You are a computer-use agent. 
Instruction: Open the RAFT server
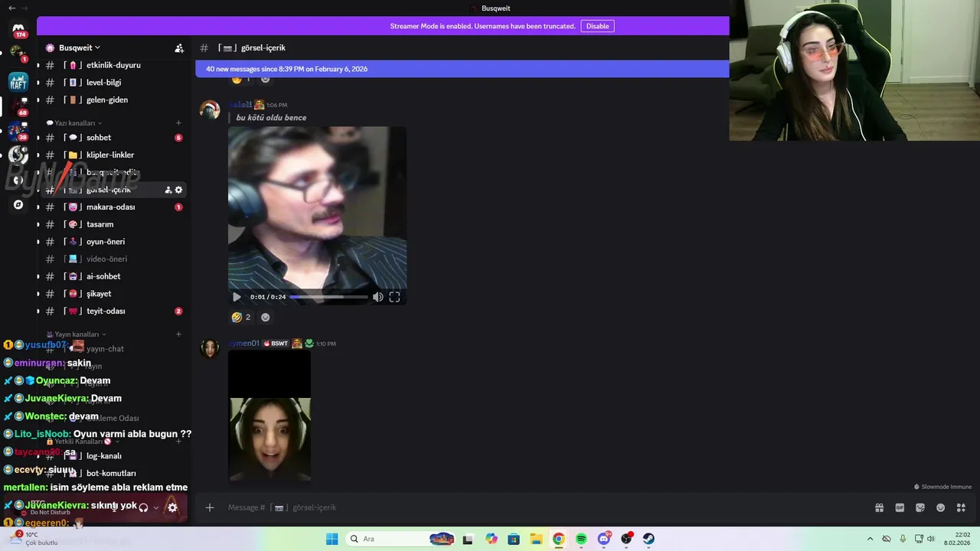pyautogui.click(x=18, y=81)
